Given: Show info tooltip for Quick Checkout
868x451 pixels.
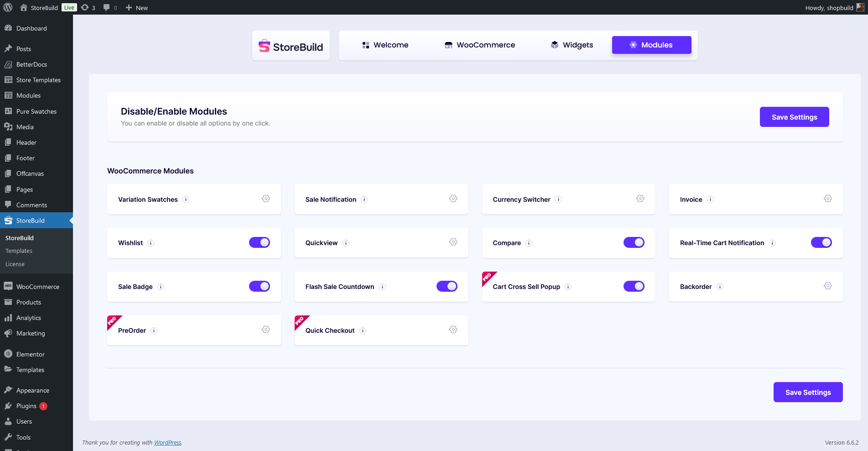Looking at the screenshot, I should (x=363, y=331).
